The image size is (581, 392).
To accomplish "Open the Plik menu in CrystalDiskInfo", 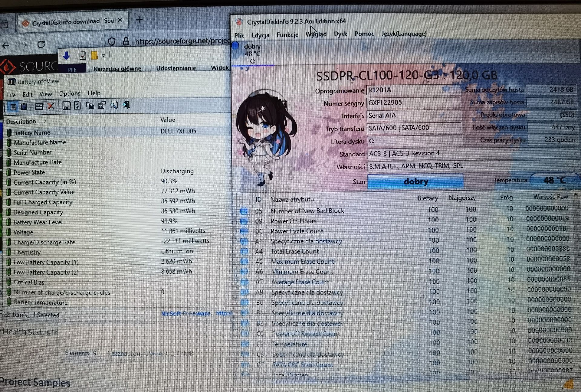I will [x=239, y=35].
